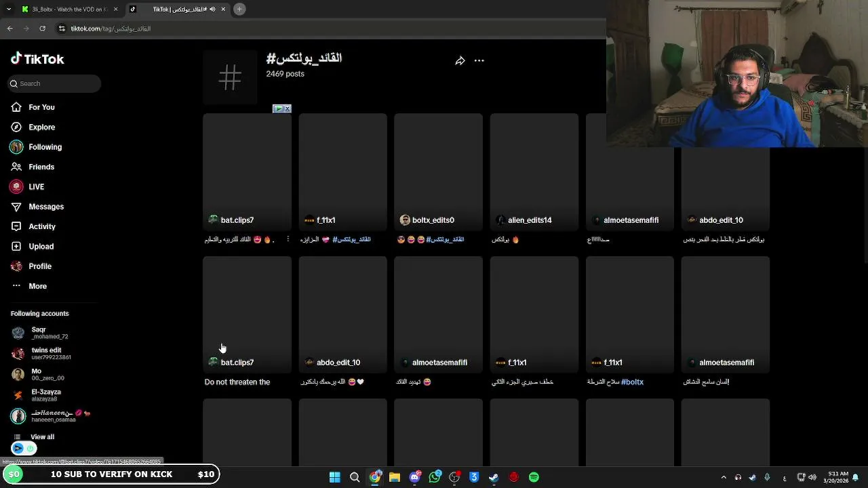Open Chrome from the taskbar
Viewport: 868px width, 488px height.
click(375, 477)
